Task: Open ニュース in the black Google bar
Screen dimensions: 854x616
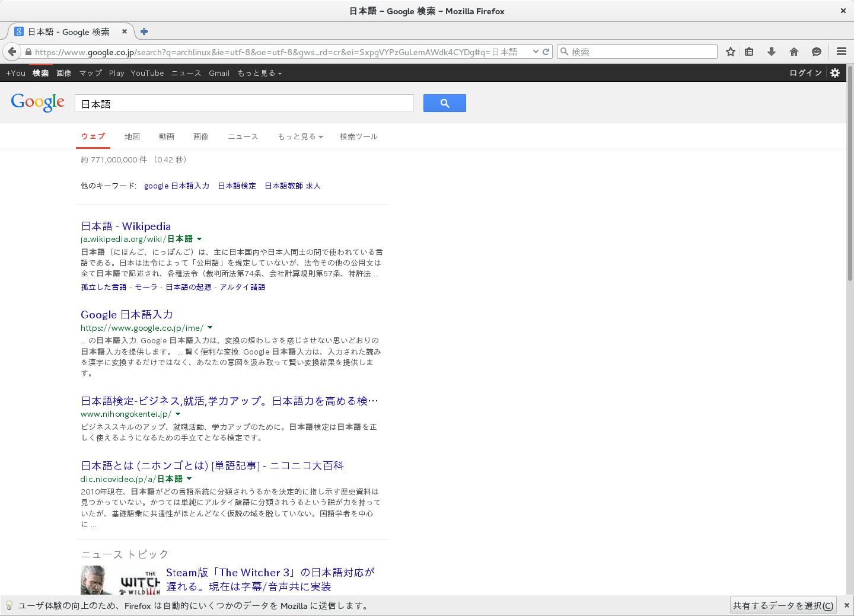Action: pos(186,73)
